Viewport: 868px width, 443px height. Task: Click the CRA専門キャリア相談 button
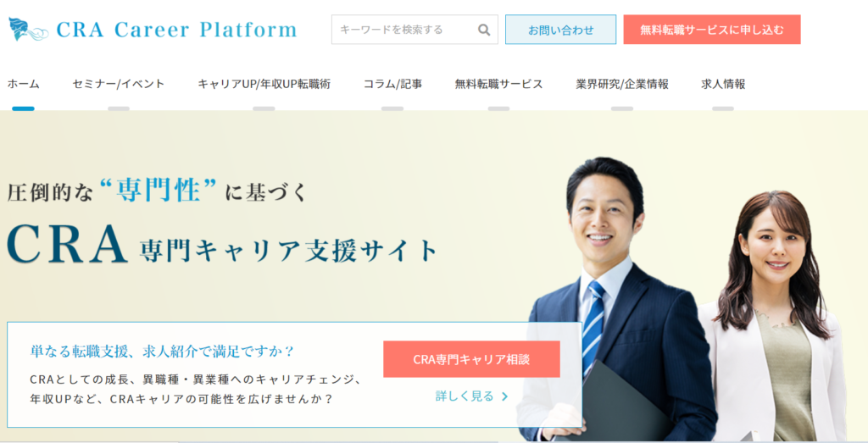tap(471, 359)
